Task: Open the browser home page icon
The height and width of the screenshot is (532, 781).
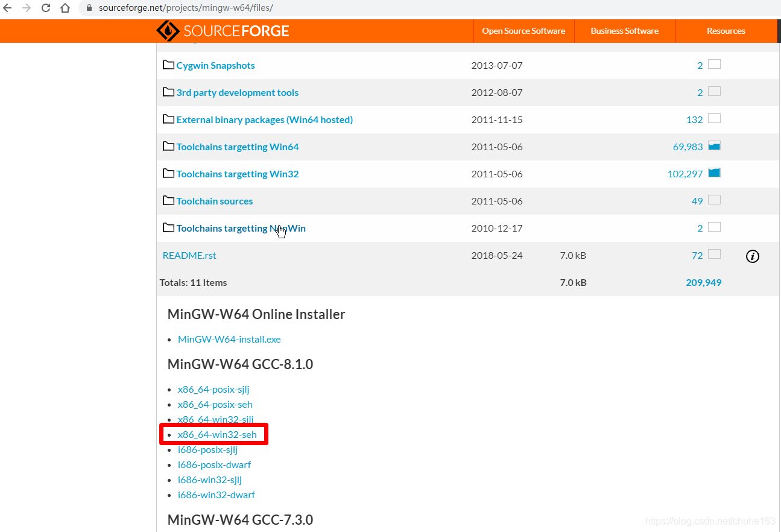Action: click(65, 8)
